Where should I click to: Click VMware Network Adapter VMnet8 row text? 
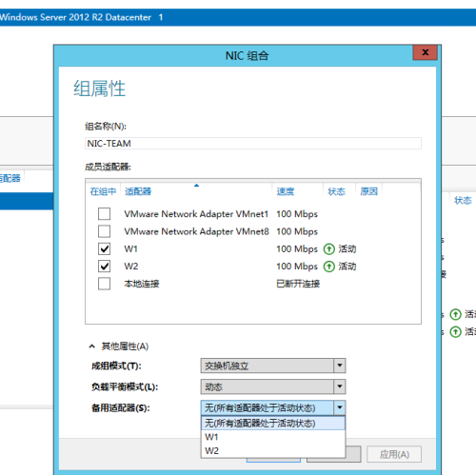[196, 231]
